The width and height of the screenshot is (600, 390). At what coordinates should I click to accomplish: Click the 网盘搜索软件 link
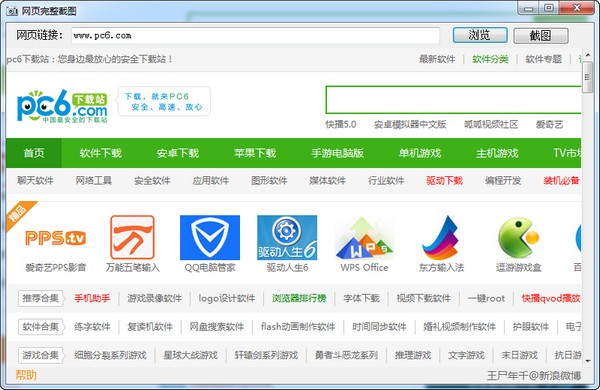(217, 327)
